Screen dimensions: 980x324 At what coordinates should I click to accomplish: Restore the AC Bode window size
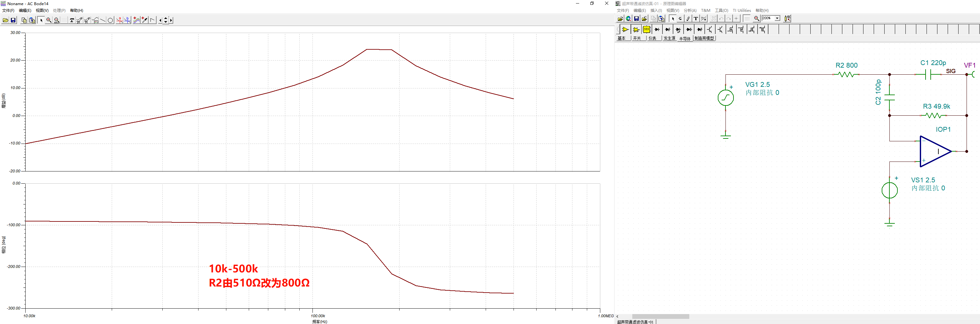[592, 4]
